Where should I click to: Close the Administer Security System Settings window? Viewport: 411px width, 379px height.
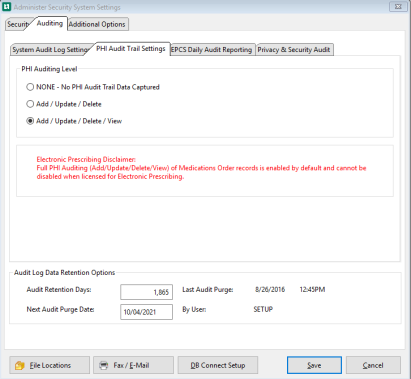(x=398, y=7)
